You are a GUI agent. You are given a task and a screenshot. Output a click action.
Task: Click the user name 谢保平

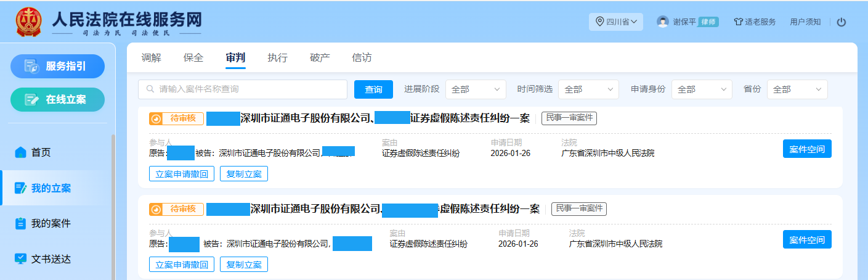[x=684, y=22]
